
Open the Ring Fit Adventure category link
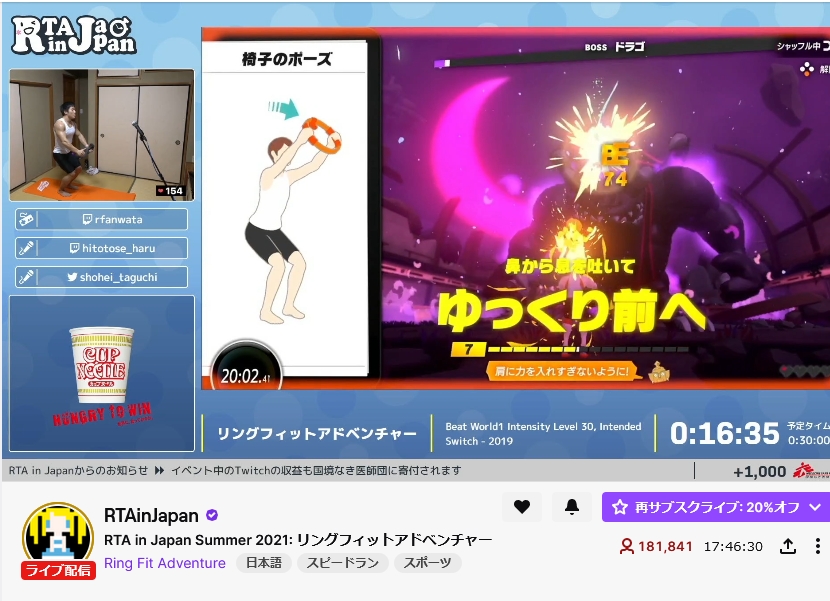tap(165, 563)
